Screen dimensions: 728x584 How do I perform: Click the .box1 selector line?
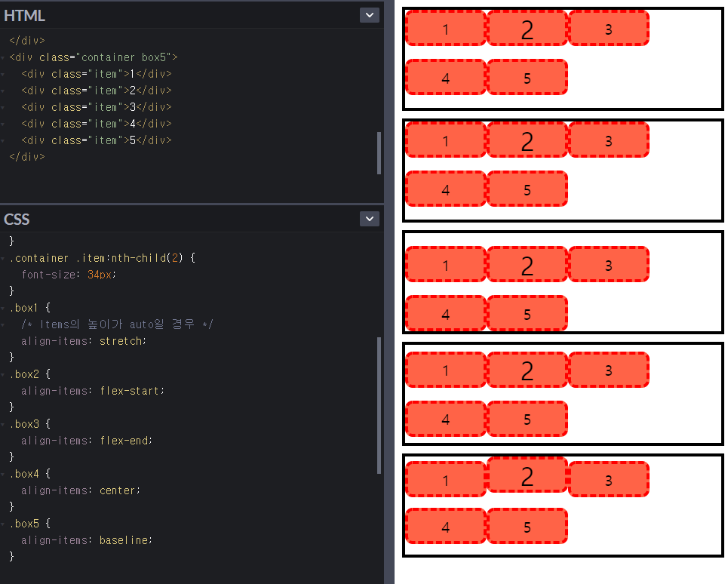[x=31, y=308]
